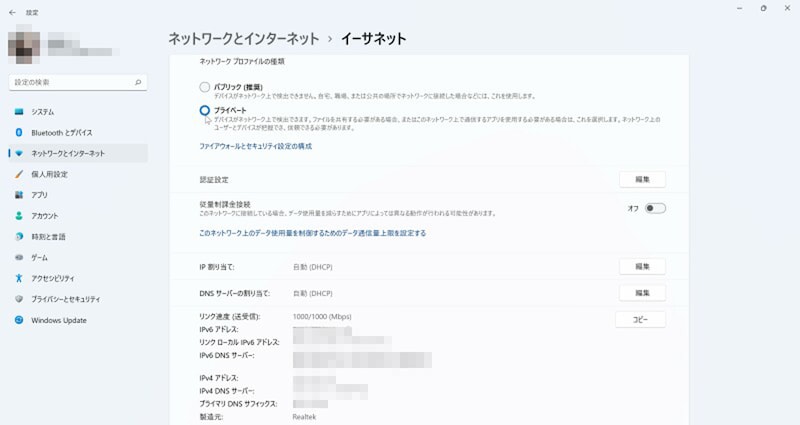Click 編集 button for IP 割り当て
The height and width of the screenshot is (425, 800).
tap(642, 267)
